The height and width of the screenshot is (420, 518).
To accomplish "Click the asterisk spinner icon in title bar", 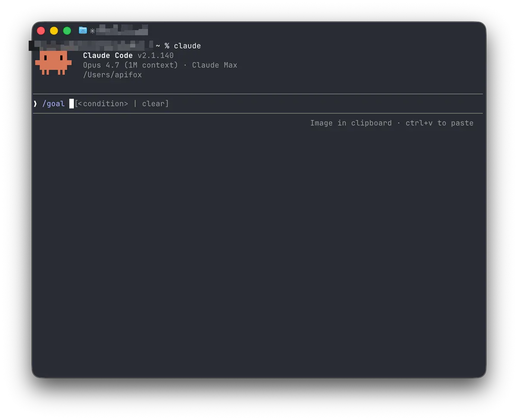I will pyautogui.click(x=92, y=31).
